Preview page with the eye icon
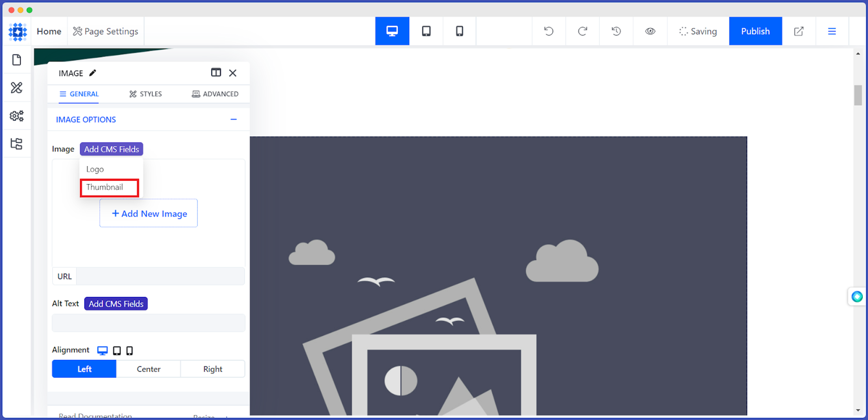 point(650,31)
